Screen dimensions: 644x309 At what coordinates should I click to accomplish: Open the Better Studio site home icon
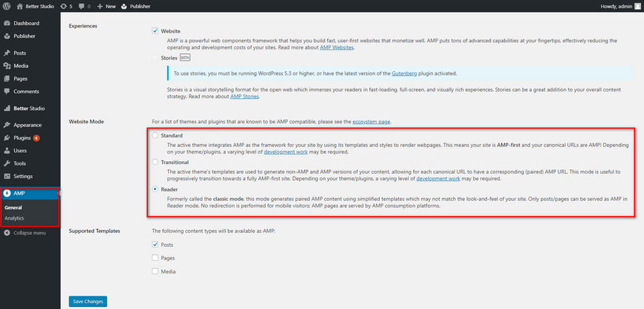pyautogui.click(x=20, y=6)
